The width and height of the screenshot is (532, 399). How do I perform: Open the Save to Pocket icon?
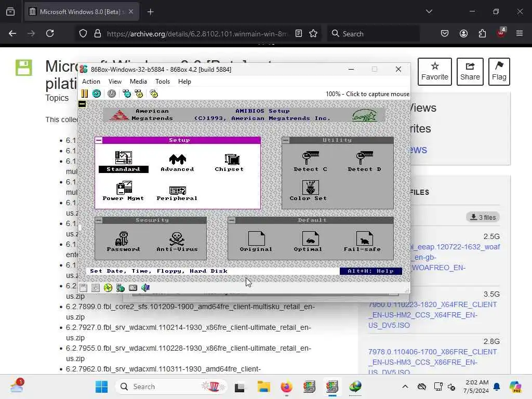coord(445,33)
